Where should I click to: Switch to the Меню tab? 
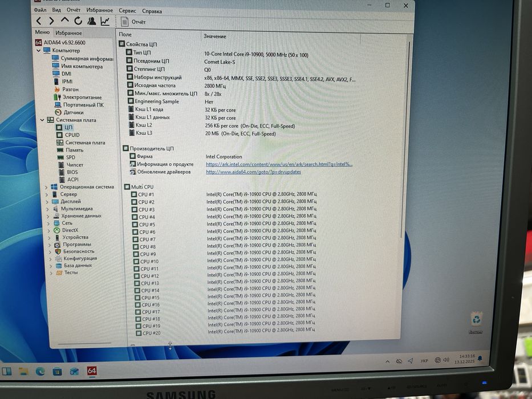tap(42, 32)
